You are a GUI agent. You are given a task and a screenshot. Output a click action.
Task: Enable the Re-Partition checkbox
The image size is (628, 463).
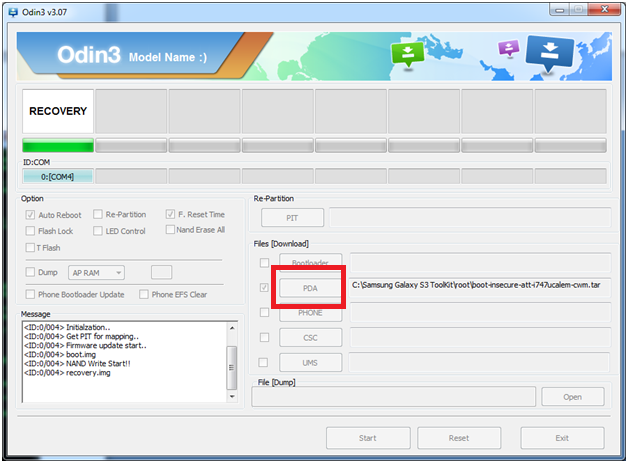pos(98,214)
